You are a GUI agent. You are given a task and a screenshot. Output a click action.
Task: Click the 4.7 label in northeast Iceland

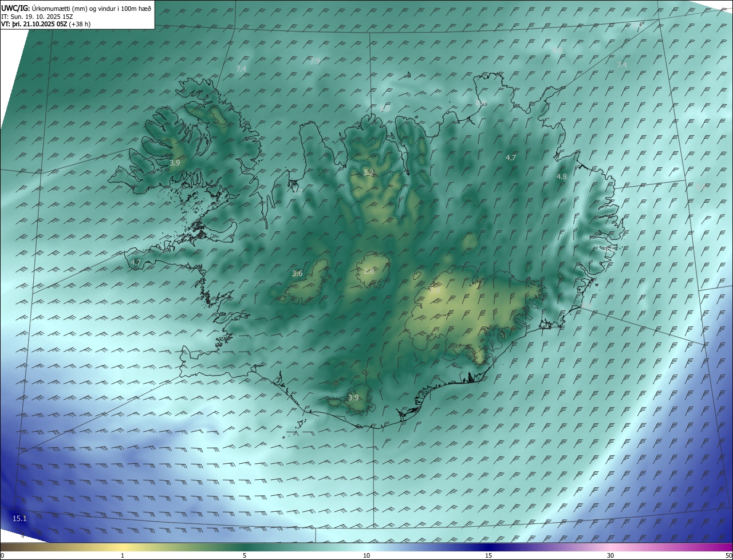[x=511, y=157]
